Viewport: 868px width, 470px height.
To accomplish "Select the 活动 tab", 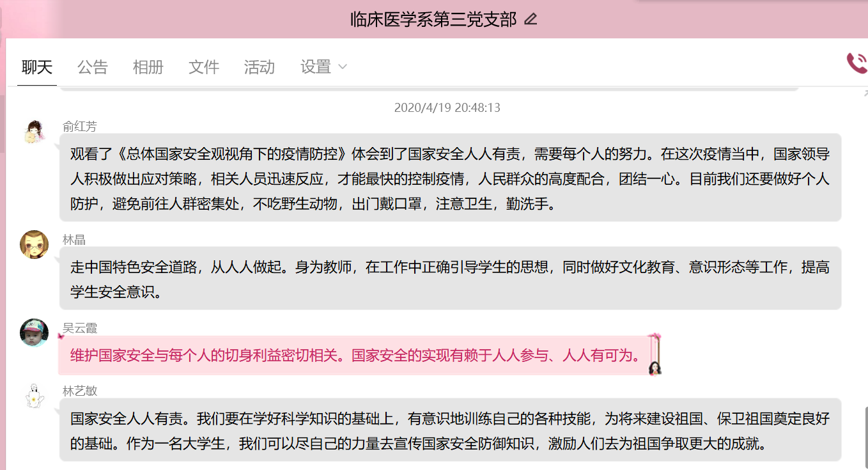I will [x=260, y=67].
